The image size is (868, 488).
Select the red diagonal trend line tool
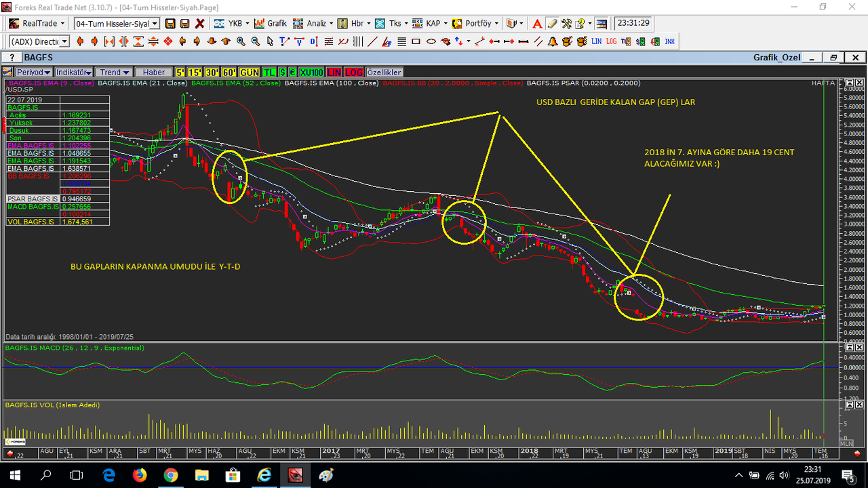(x=372, y=41)
